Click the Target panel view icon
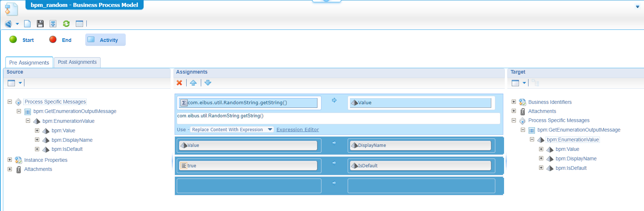 click(x=515, y=83)
